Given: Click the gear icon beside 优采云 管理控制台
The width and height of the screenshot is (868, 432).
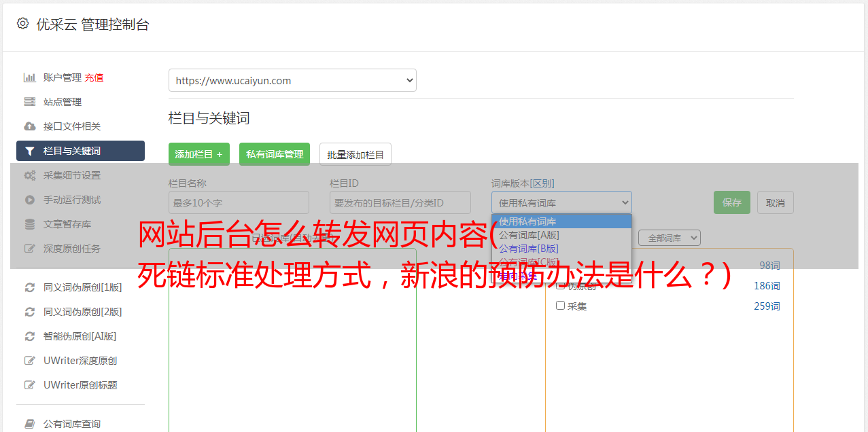Looking at the screenshot, I should click(22, 24).
